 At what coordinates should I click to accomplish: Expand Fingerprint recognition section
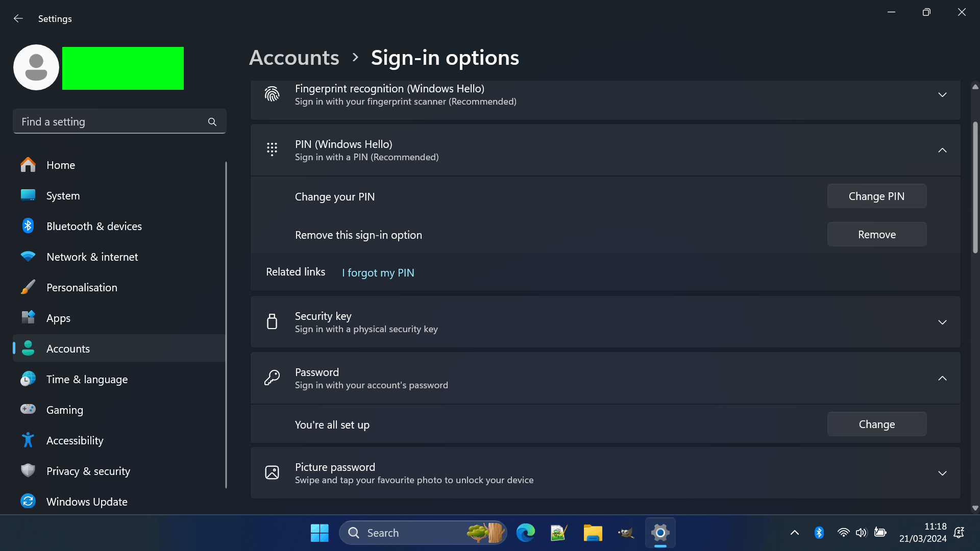click(942, 95)
